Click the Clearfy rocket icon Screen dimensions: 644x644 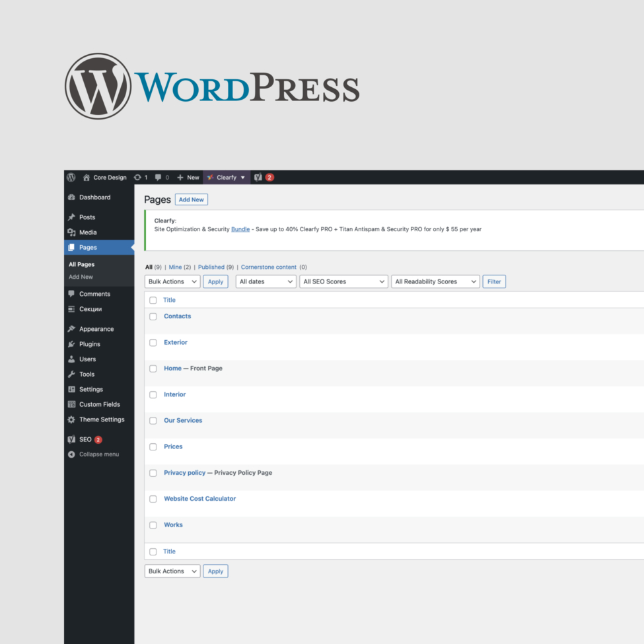pyautogui.click(x=210, y=178)
